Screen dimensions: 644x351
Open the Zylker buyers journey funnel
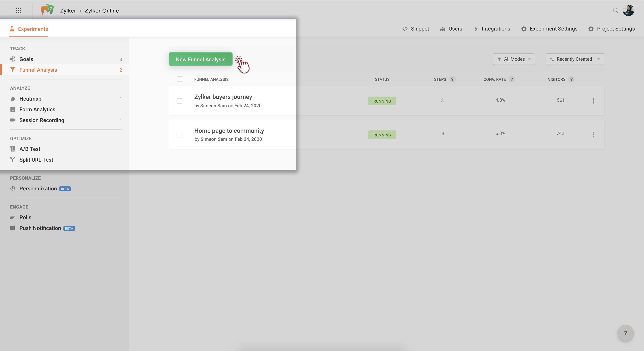[223, 97]
